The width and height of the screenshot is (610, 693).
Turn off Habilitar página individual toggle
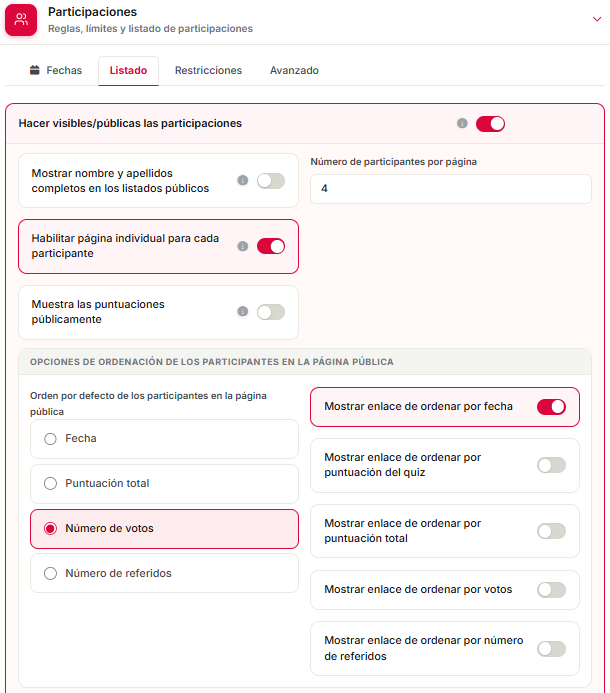[271, 246]
